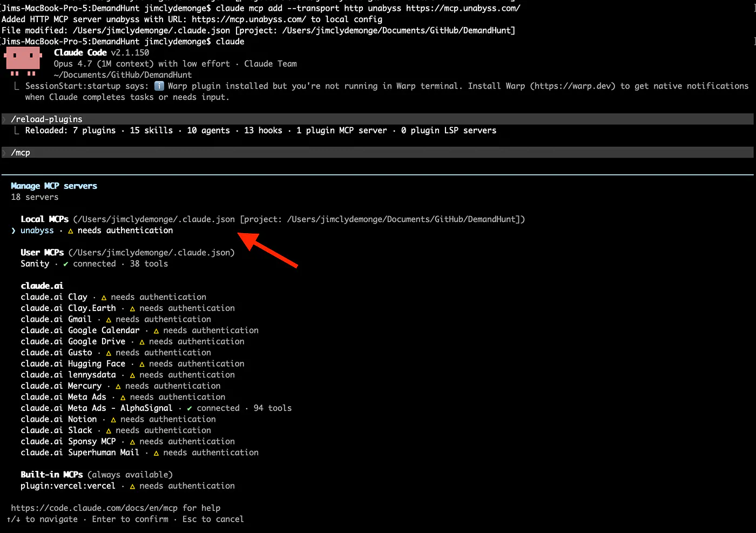
Task: Open the warp.dev link in startup message
Action: (x=573, y=86)
